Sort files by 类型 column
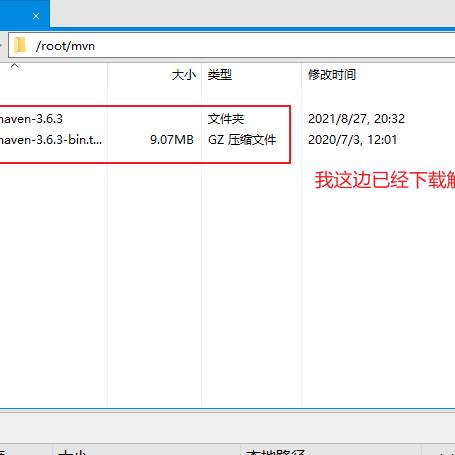The width and height of the screenshot is (455, 455). [x=220, y=75]
